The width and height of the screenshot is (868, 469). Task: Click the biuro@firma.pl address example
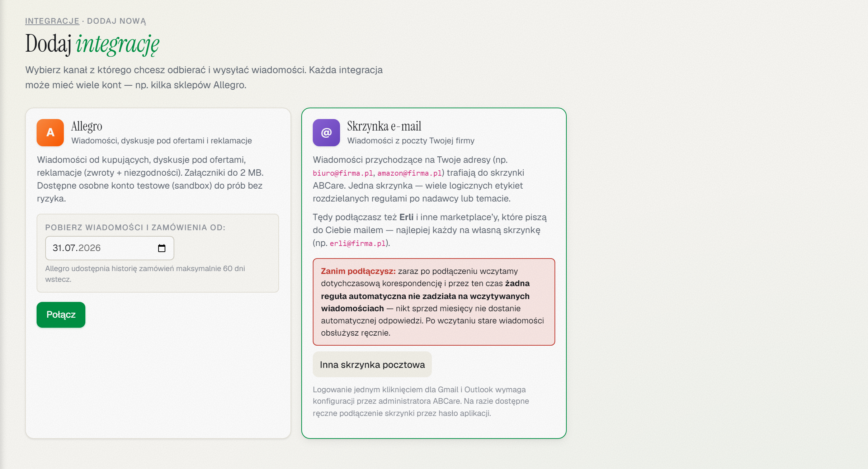tap(343, 173)
